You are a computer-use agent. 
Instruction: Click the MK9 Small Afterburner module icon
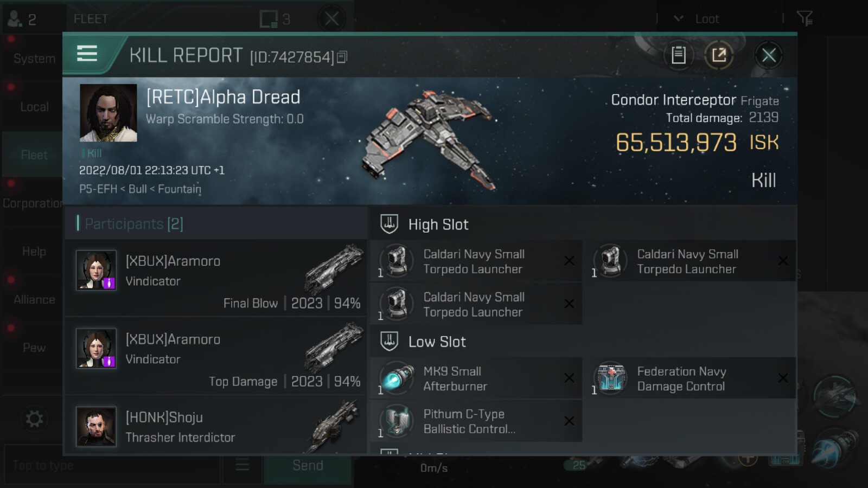click(x=397, y=378)
